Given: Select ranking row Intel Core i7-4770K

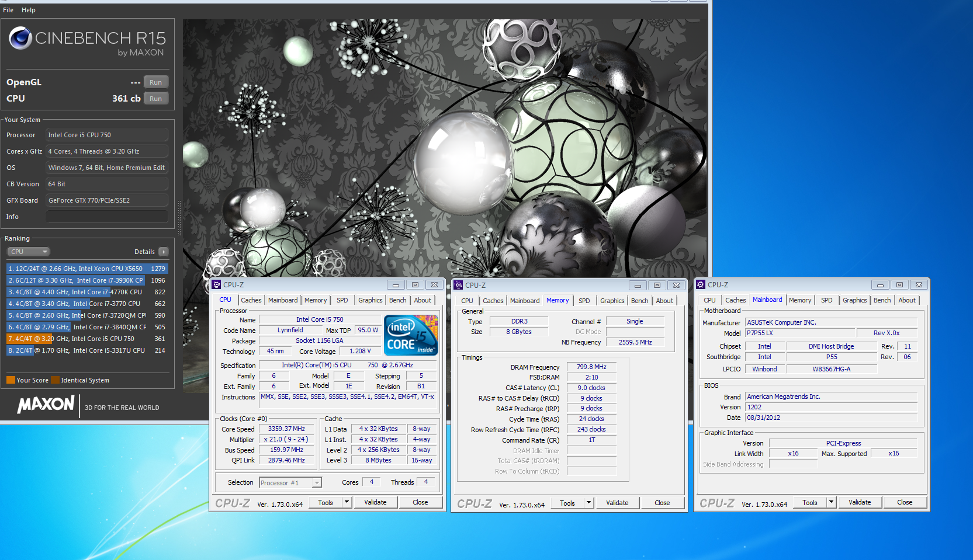Looking at the screenshot, I should click(88, 292).
